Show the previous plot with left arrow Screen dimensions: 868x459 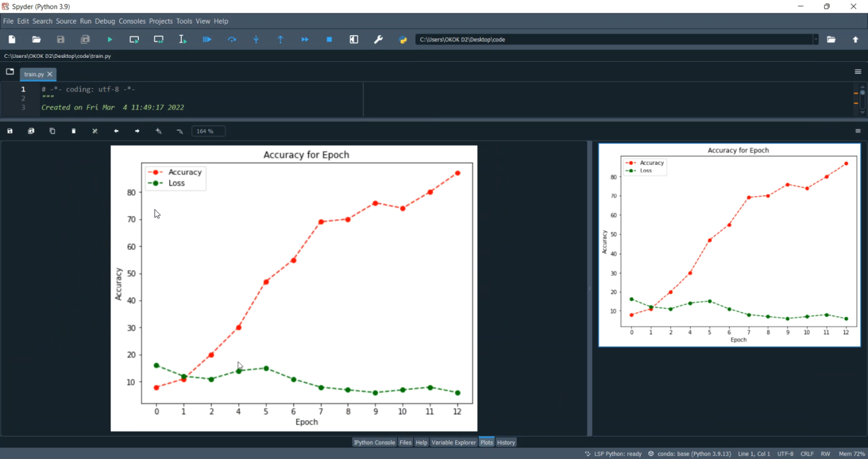click(116, 131)
